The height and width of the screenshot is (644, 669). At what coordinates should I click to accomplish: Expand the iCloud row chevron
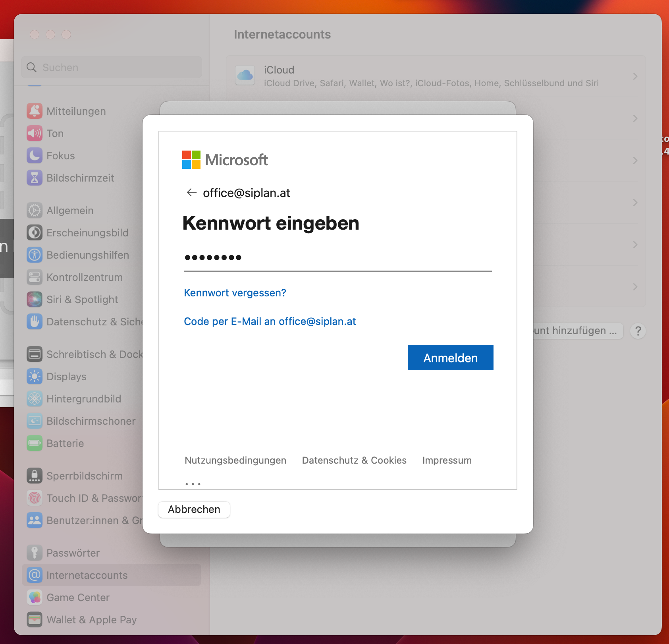(x=635, y=76)
